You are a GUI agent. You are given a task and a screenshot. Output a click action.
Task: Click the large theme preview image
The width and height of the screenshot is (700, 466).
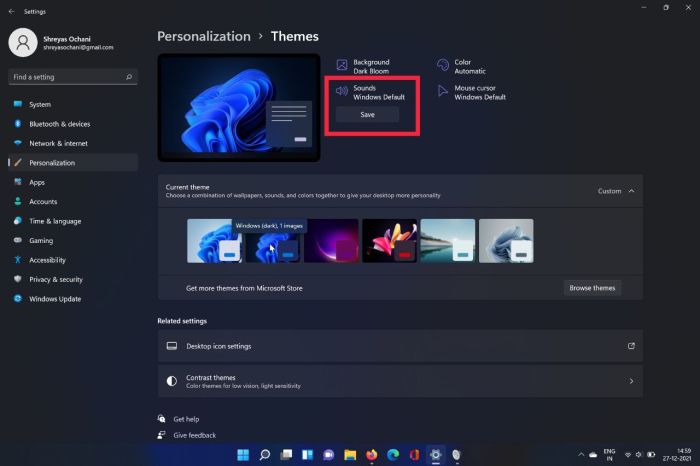click(x=239, y=108)
